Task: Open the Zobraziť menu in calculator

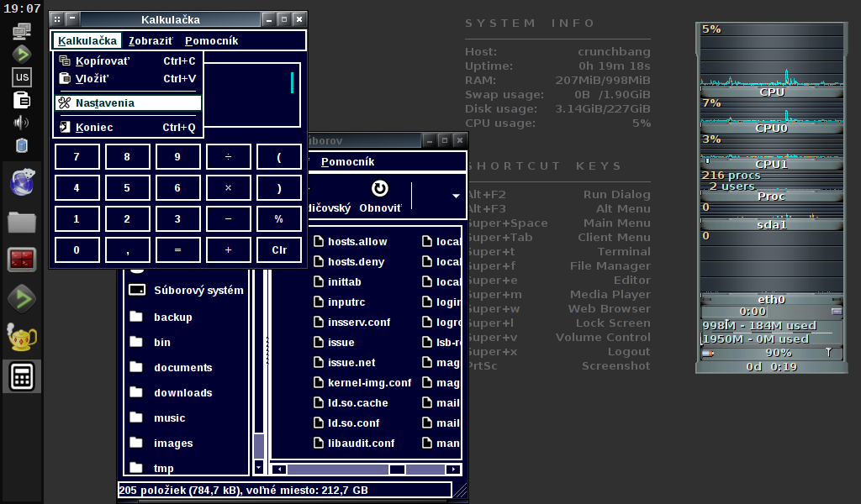Action: tap(151, 40)
